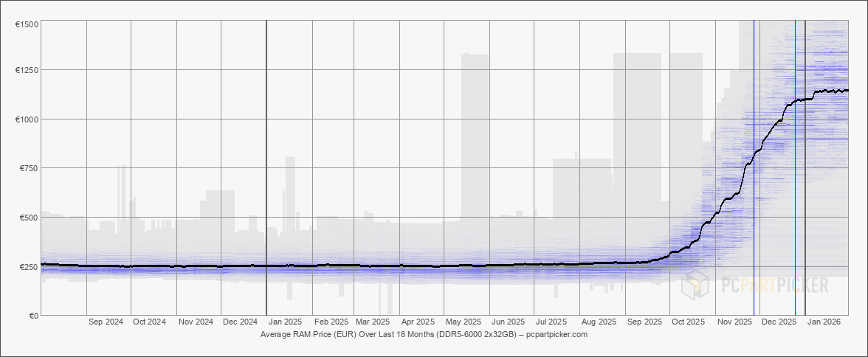Select the Sep 2024 x-axis label
Image resolution: width=868 pixels, height=357 pixels.
(x=105, y=322)
